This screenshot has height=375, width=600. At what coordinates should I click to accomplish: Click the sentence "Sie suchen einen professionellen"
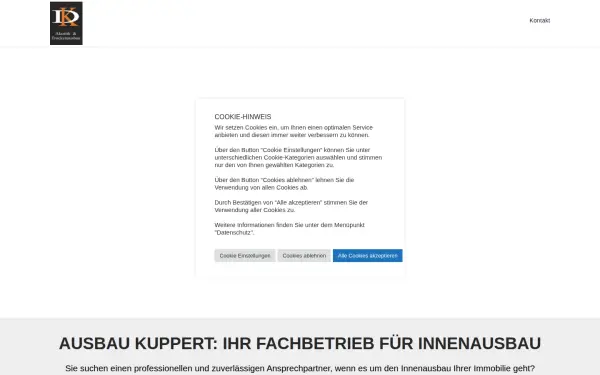(x=300, y=368)
